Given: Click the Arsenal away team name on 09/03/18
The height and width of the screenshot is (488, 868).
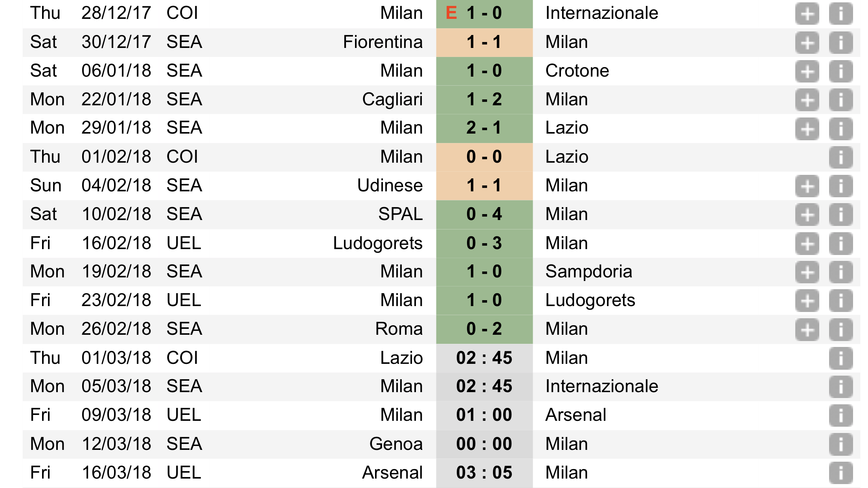Looking at the screenshot, I should [576, 415].
